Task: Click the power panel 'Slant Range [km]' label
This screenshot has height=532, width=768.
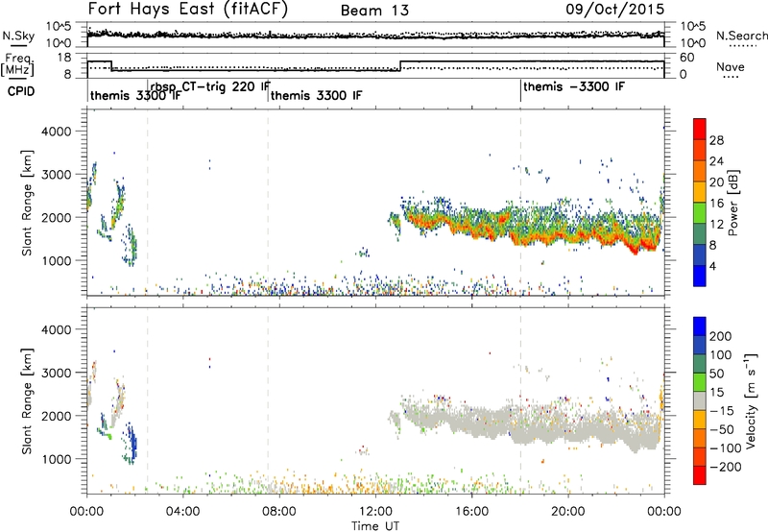Action: click(x=27, y=203)
